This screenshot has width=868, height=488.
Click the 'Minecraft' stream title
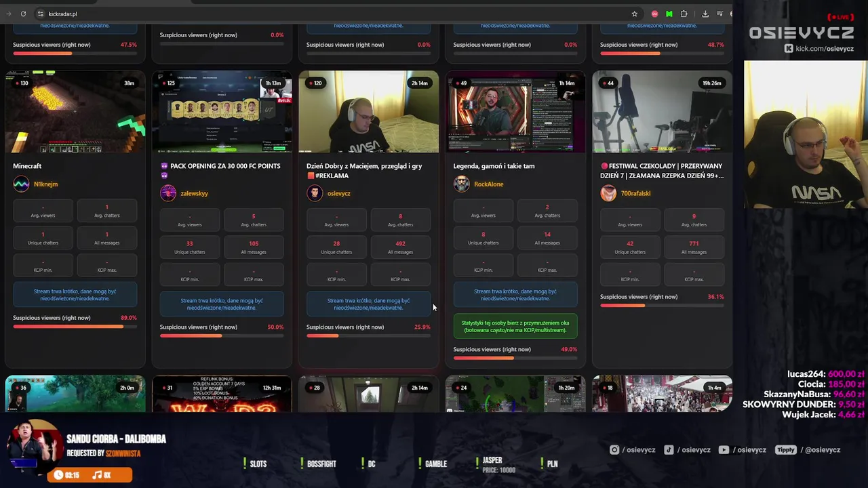27,166
